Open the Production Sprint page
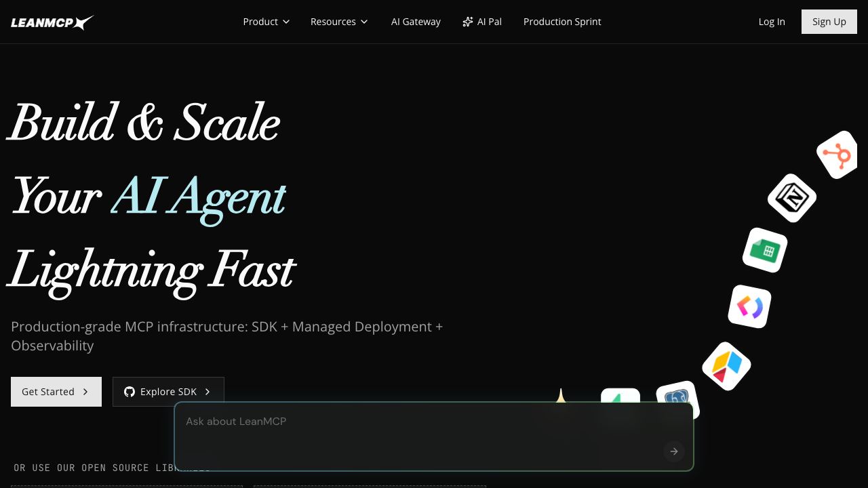The width and height of the screenshot is (868, 488). click(x=562, y=22)
